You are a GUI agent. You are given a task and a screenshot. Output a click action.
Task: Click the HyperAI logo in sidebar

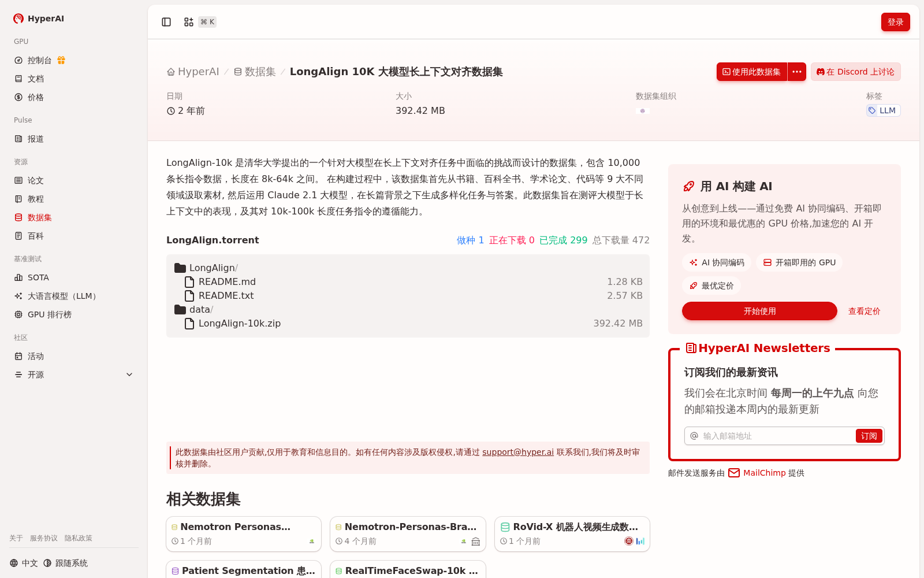click(39, 18)
